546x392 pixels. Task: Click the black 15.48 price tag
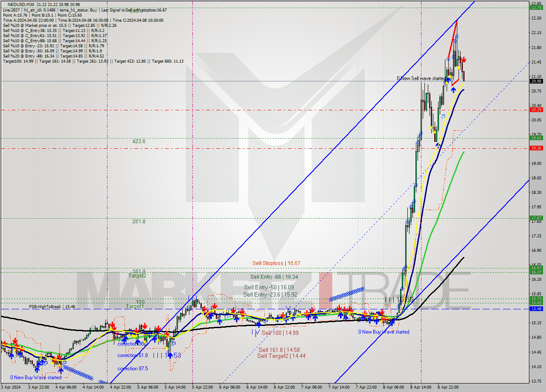(x=536, y=308)
